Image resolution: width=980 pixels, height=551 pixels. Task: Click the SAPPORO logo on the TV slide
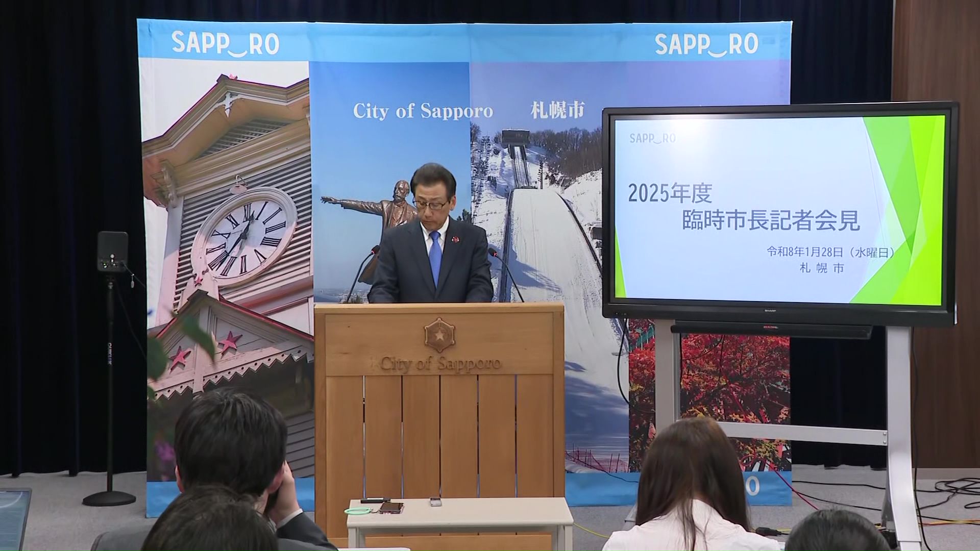point(652,138)
